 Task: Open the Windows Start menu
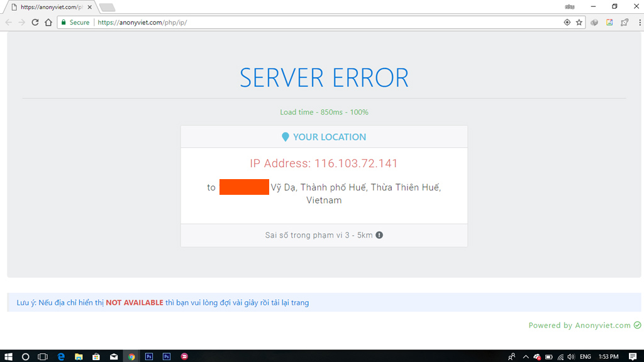tap(9, 356)
